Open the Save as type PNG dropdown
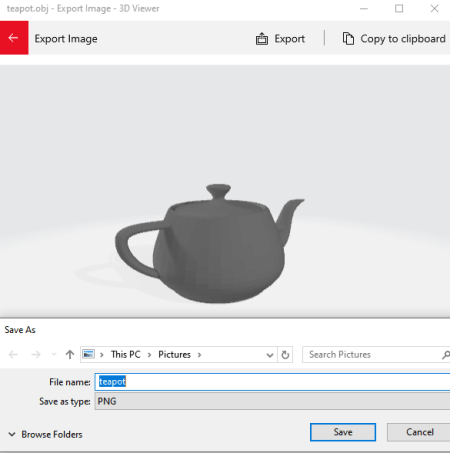 (x=272, y=401)
